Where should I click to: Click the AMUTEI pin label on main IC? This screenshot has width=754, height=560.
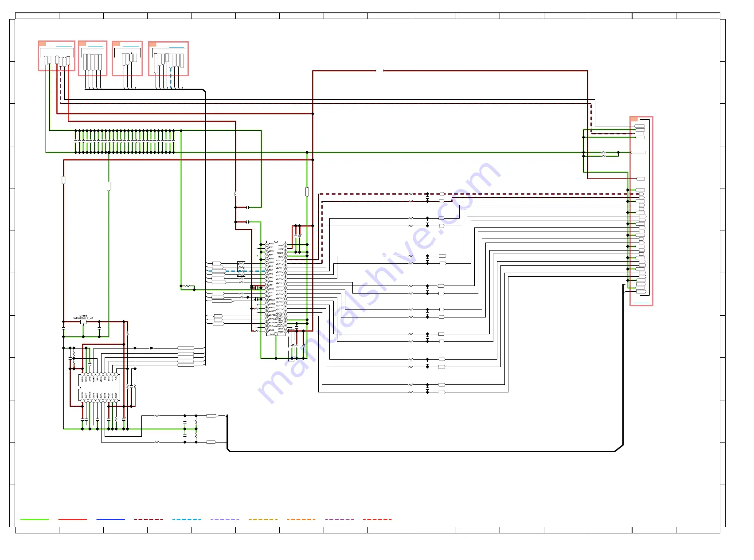pyautogui.click(x=272, y=308)
